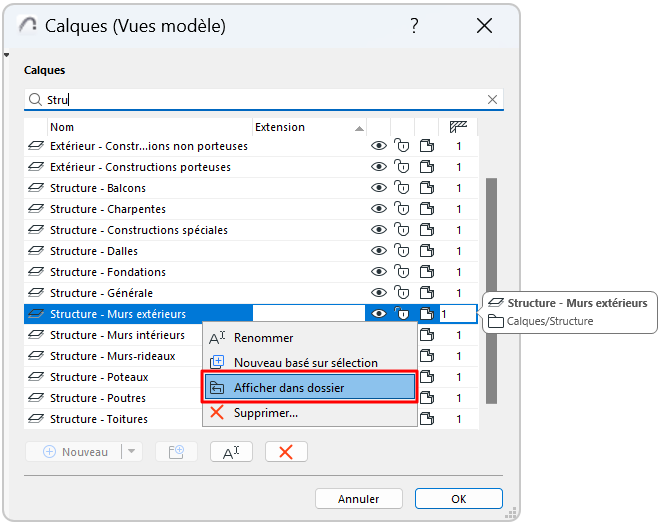Click the red delete layer button
Image resolution: width=662 pixels, height=526 pixels.
(286, 452)
